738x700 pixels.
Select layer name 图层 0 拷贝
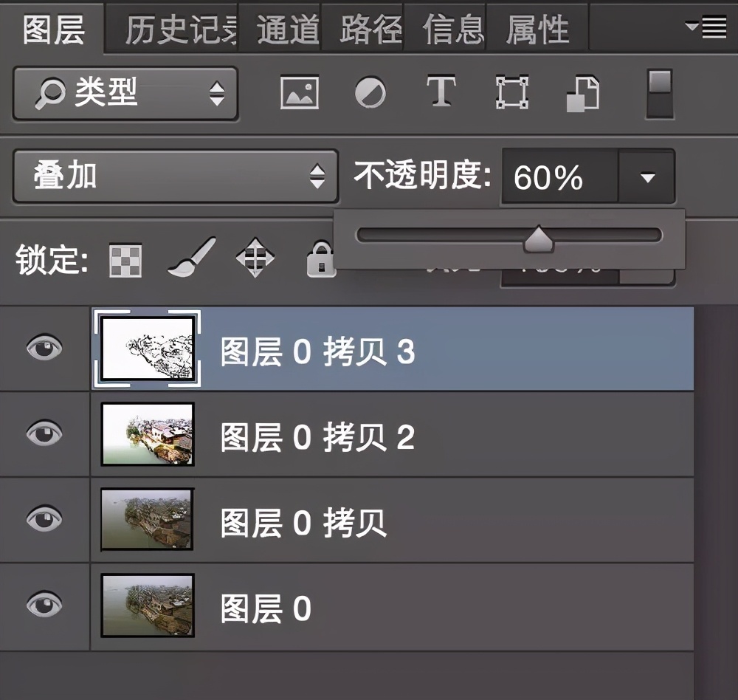coord(303,523)
